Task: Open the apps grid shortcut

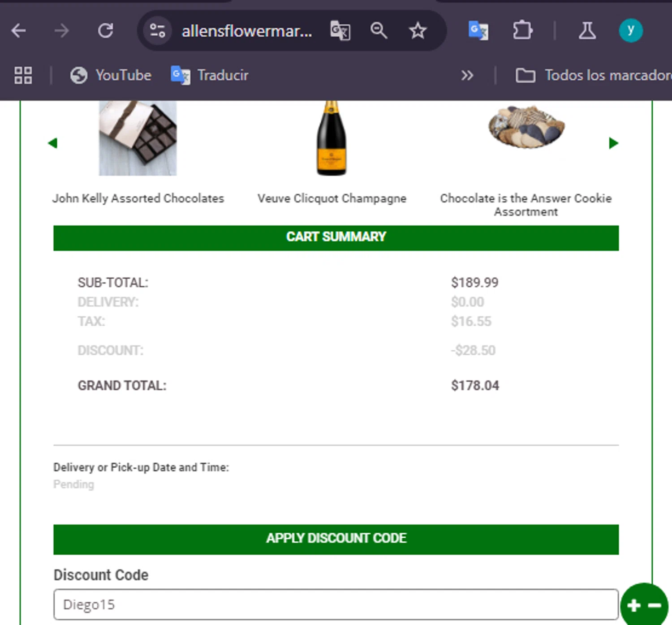Action: click(23, 75)
